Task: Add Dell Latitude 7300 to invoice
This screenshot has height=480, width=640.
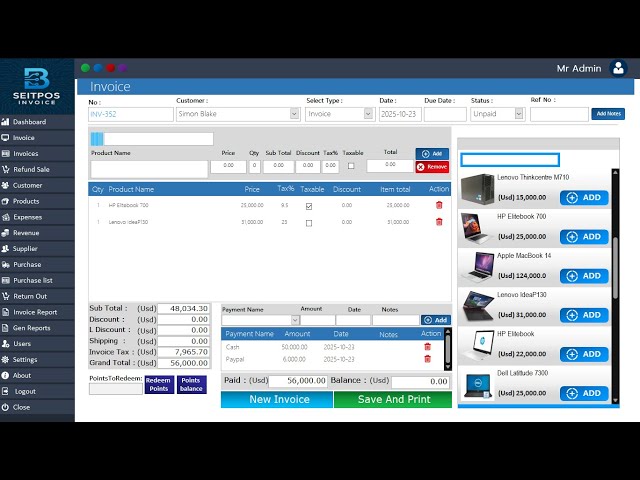Action: coord(584,393)
